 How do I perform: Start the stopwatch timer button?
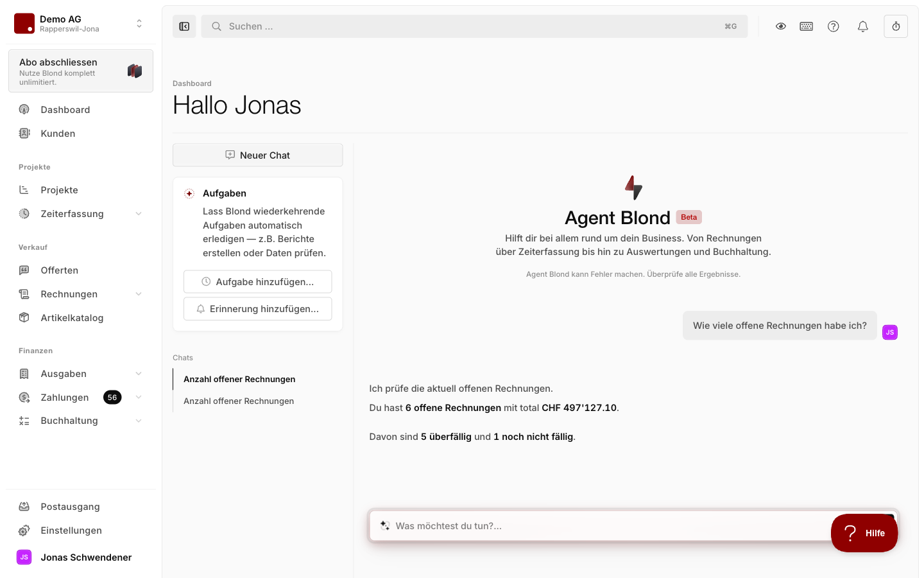click(896, 26)
